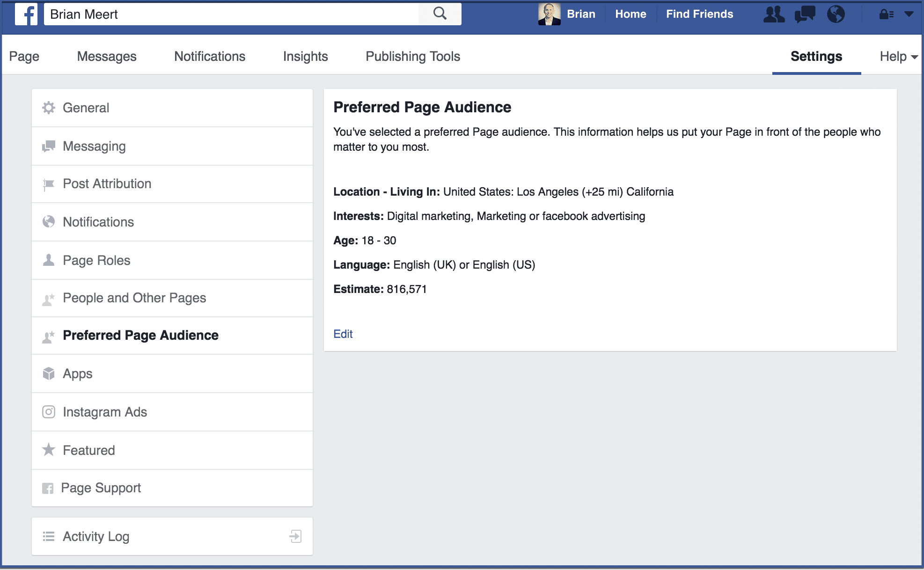This screenshot has height=570, width=924.
Task: Click the globe icon beside sidebar Notifications
Action: 49,222
